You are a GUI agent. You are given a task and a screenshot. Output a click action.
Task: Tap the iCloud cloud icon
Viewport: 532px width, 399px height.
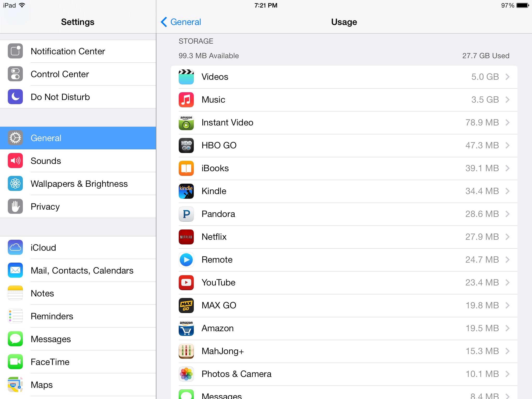pos(15,248)
